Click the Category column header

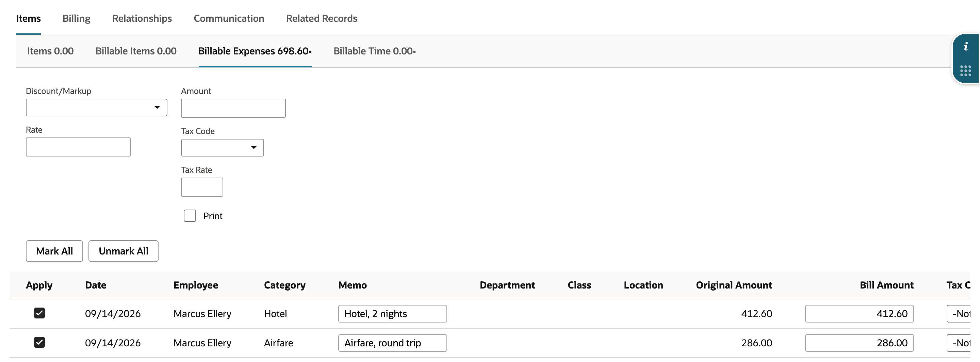(285, 285)
